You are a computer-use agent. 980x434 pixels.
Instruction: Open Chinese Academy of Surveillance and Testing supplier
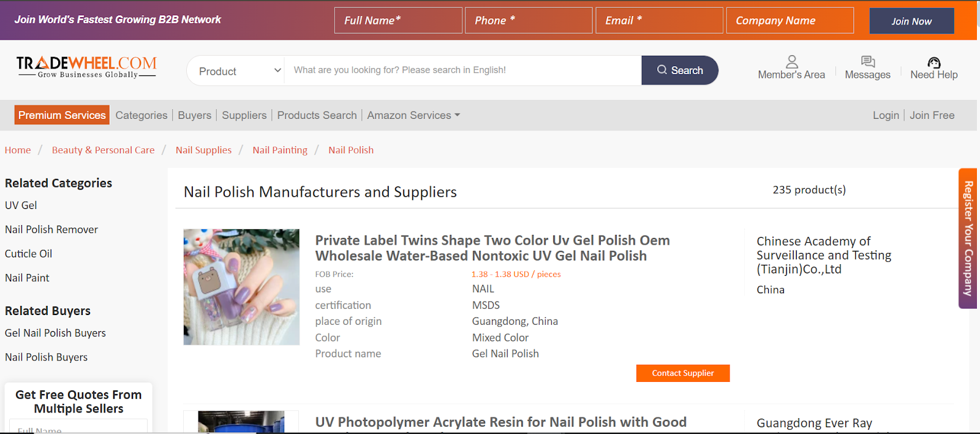(x=824, y=255)
